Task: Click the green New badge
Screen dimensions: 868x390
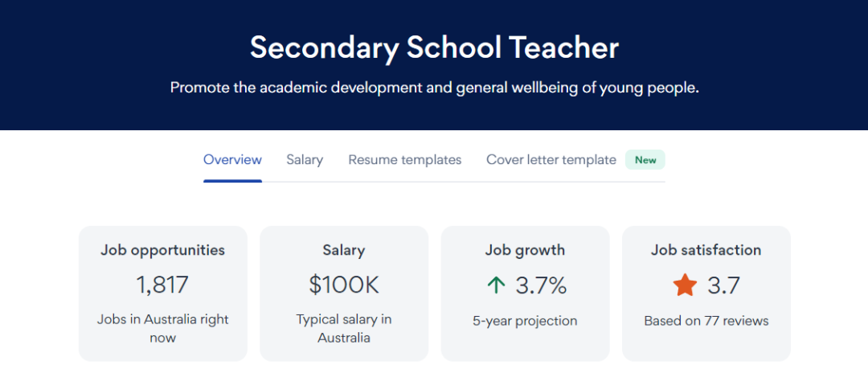Action: point(645,160)
